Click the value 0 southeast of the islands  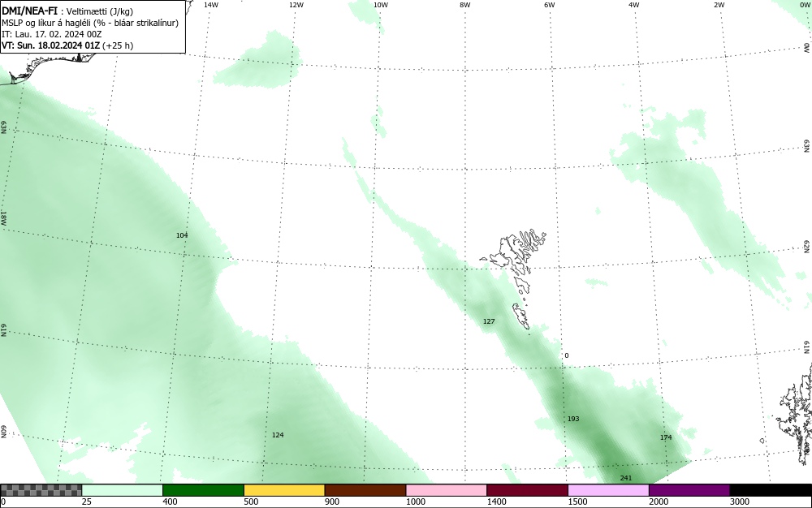click(567, 355)
